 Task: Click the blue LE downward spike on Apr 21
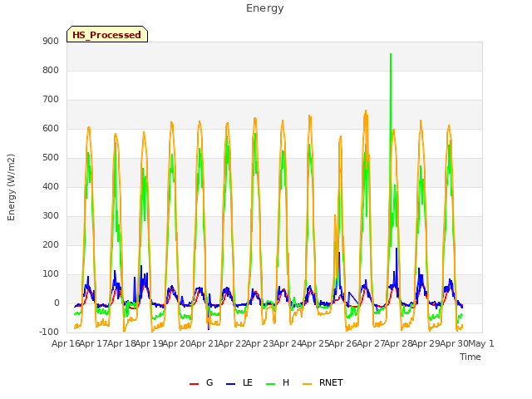pos(209,328)
